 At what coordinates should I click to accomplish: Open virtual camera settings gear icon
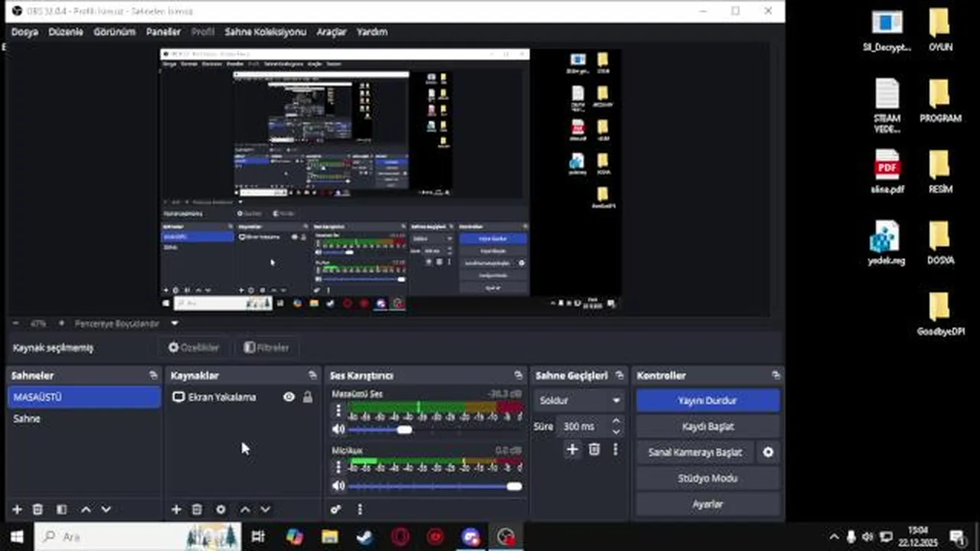768,452
